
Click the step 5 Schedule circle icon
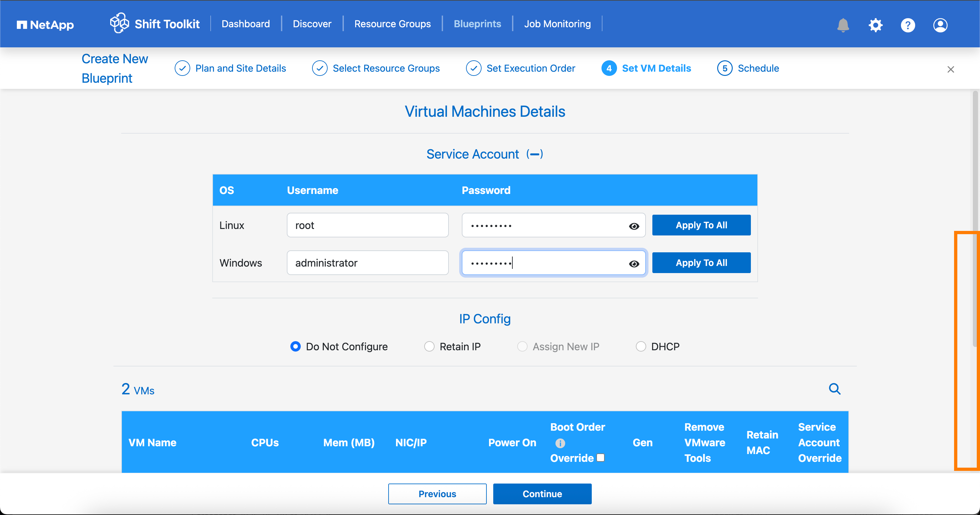coord(724,68)
